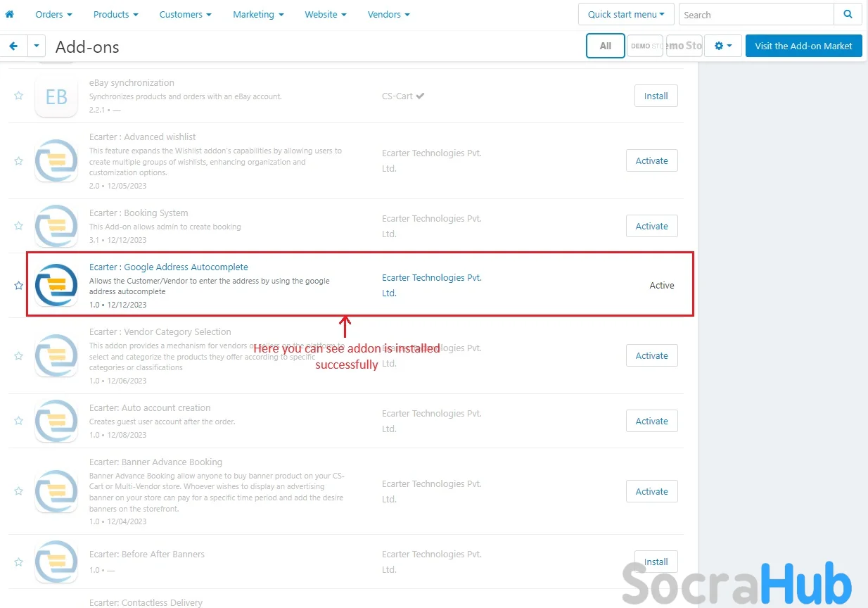Click version text 1.0 • 12/12/2023
Screen dimensions: 868x608
tap(118, 305)
